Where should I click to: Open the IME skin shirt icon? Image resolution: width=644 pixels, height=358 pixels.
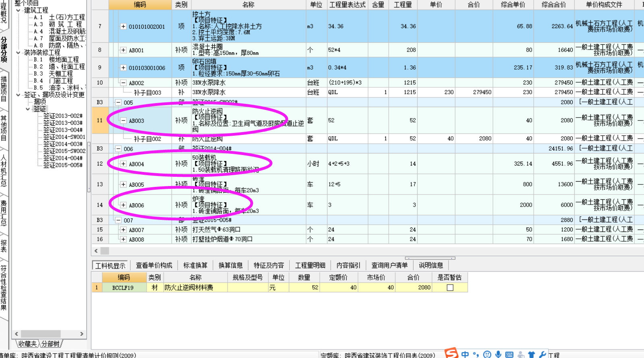[532, 355]
